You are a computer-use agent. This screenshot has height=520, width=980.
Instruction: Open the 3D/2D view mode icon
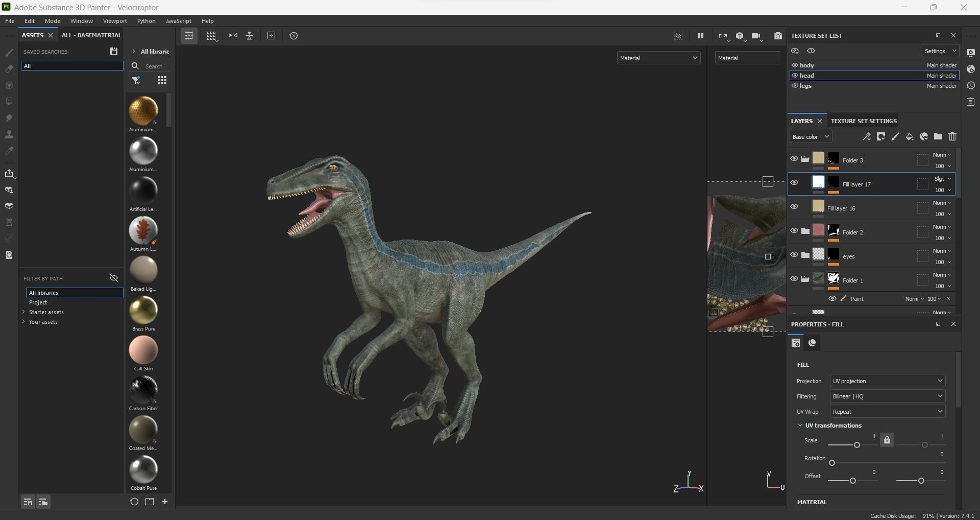point(740,36)
